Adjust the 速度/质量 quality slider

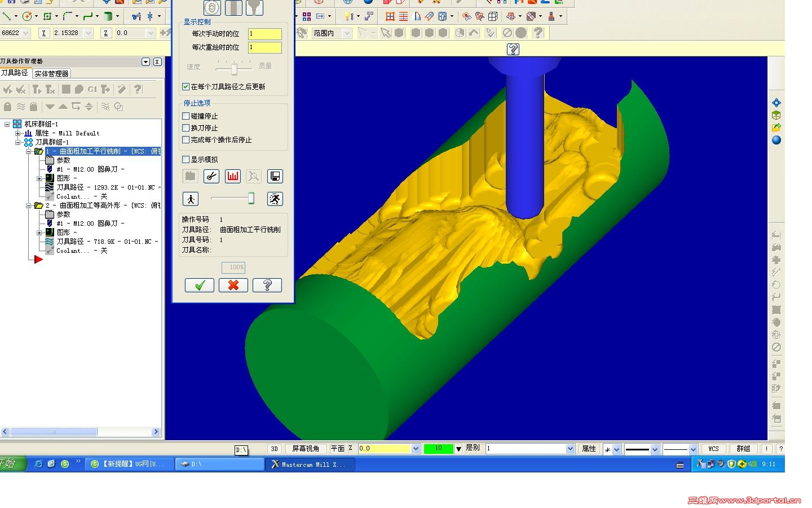[x=234, y=68]
